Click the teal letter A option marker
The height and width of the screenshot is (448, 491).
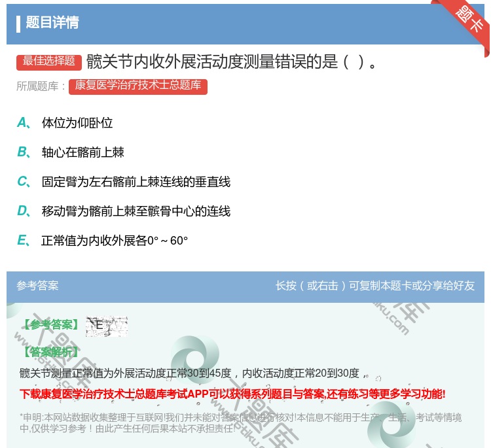tap(24, 123)
